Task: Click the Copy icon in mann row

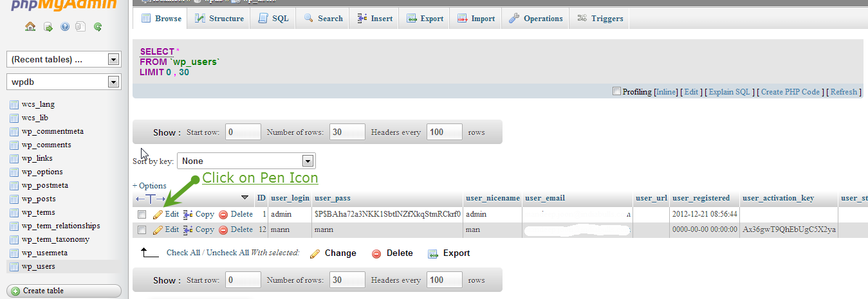Action: [188, 230]
